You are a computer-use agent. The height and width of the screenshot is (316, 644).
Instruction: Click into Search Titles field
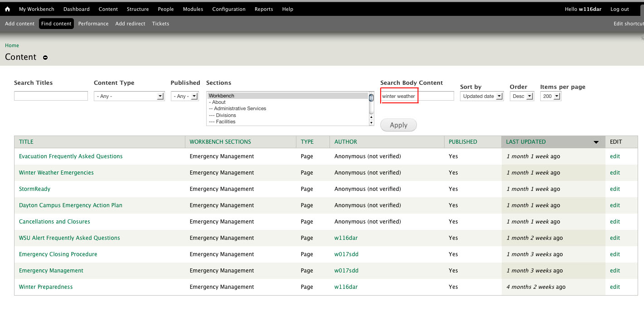51,96
